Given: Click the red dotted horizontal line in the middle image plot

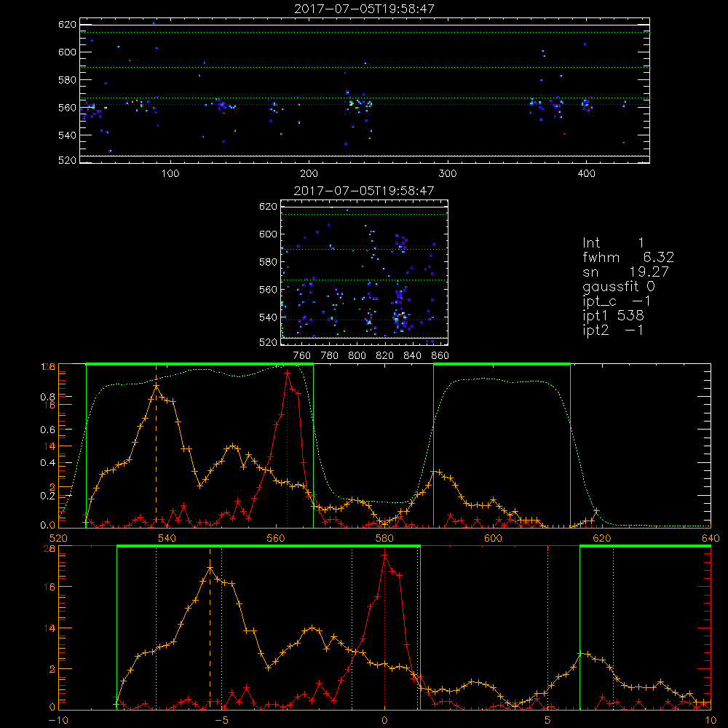Looking at the screenshot, I should pos(364,320).
